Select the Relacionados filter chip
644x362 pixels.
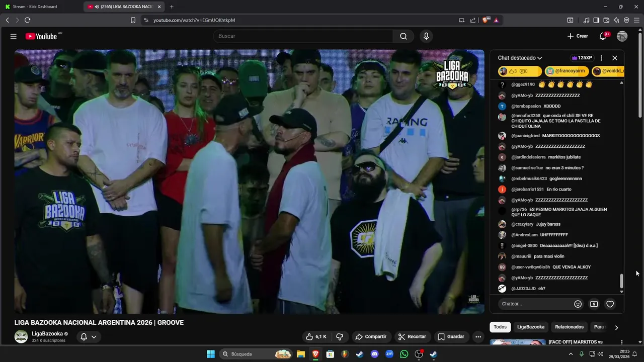(570, 327)
